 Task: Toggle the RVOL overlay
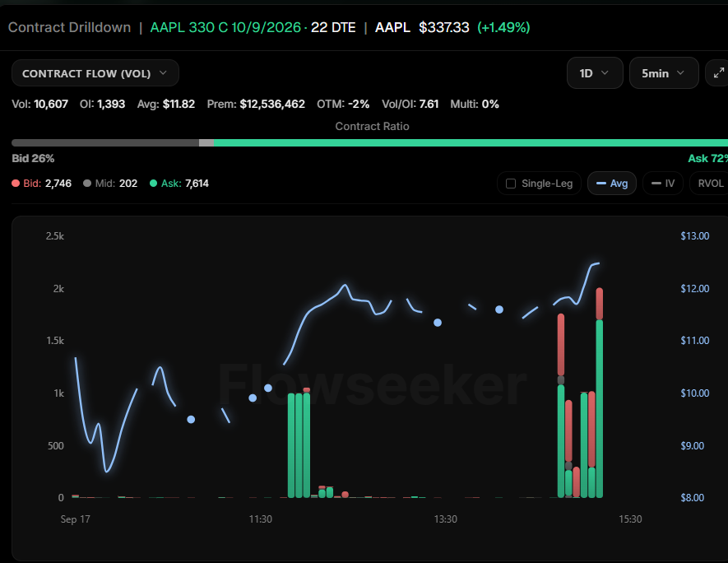[711, 184]
